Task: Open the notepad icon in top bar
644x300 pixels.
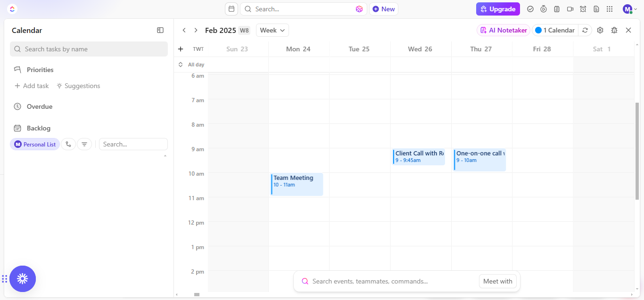Action: [x=557, y=9]
